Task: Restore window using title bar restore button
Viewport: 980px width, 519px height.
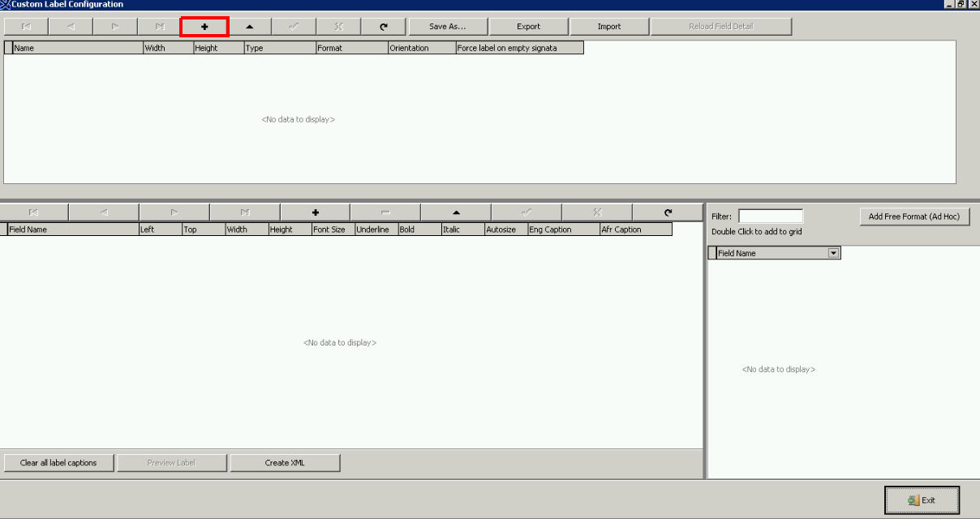Action: (961, 4)
